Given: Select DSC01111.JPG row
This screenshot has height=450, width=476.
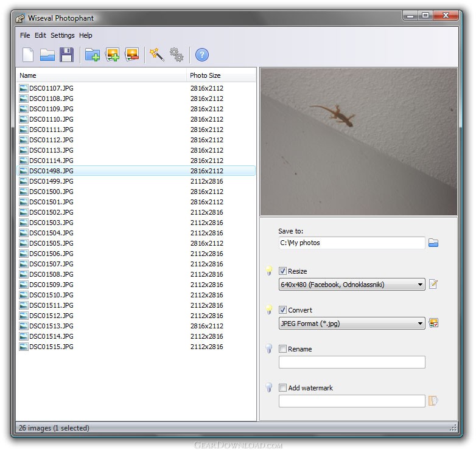Looking at the screenshot, I should click(136, 130).
